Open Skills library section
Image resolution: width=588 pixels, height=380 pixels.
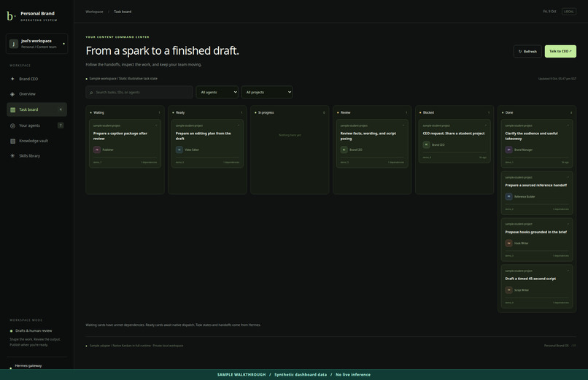click(x=36, y=156)
